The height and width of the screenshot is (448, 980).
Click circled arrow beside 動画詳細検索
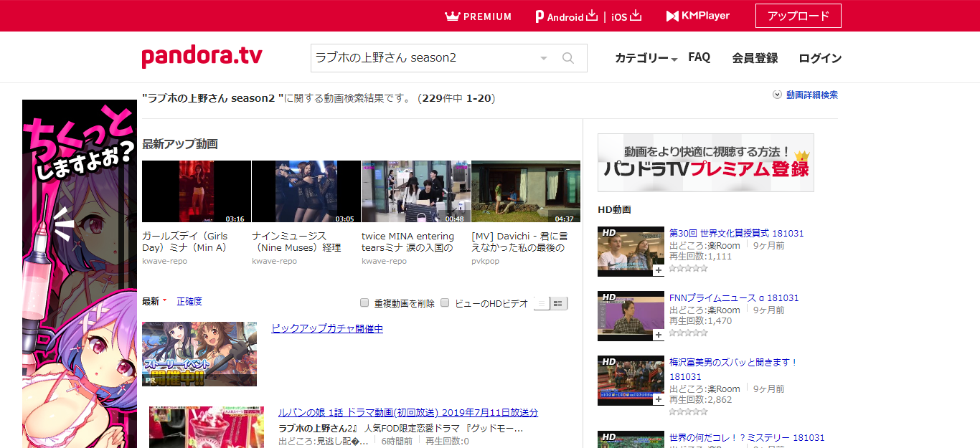coord(777,95)
